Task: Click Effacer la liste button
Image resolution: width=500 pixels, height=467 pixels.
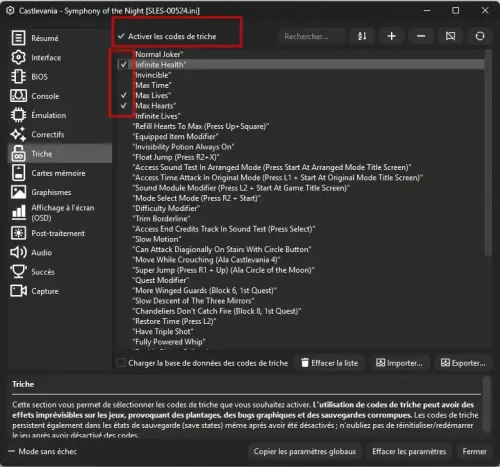Action: (330, 363)
